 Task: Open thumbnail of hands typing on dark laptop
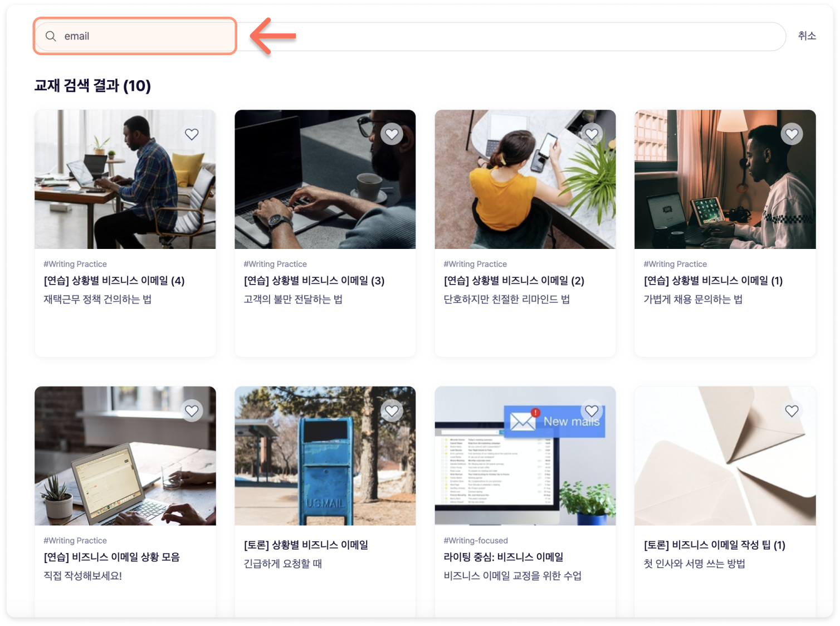(325, 179)
